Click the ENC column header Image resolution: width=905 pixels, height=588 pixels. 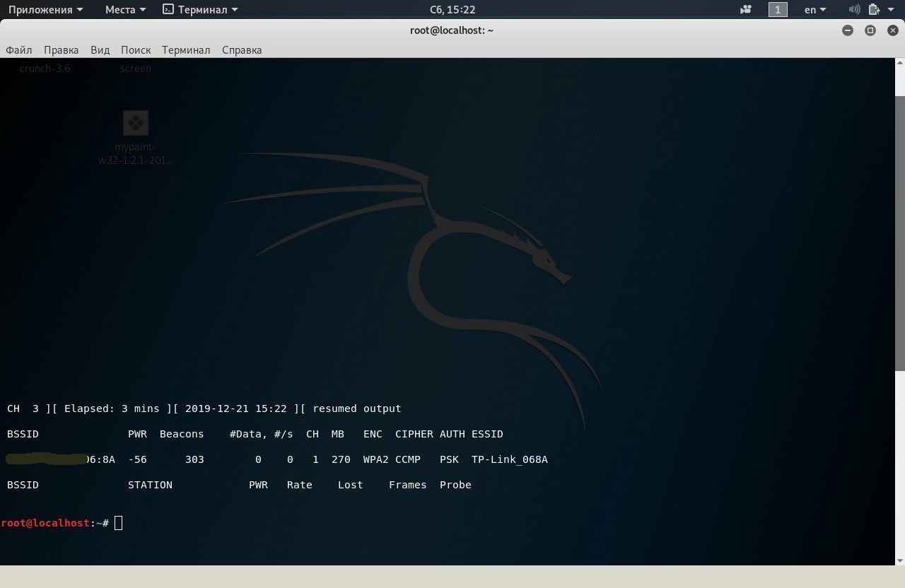[373, 434]
